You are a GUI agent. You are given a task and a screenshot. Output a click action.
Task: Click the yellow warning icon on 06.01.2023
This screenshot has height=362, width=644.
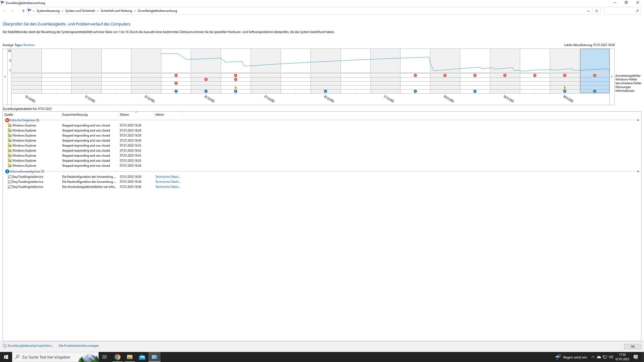[x=565, y=87]
